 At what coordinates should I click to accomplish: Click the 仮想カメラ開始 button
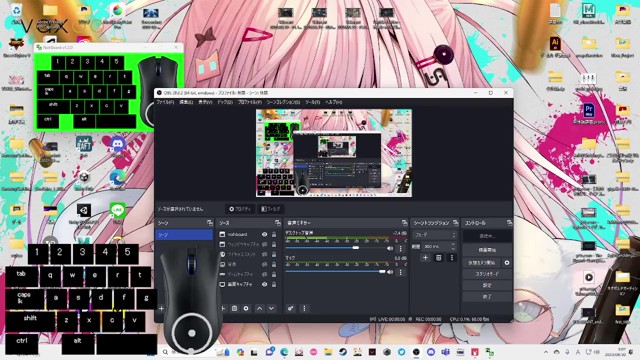click(482, 263)
